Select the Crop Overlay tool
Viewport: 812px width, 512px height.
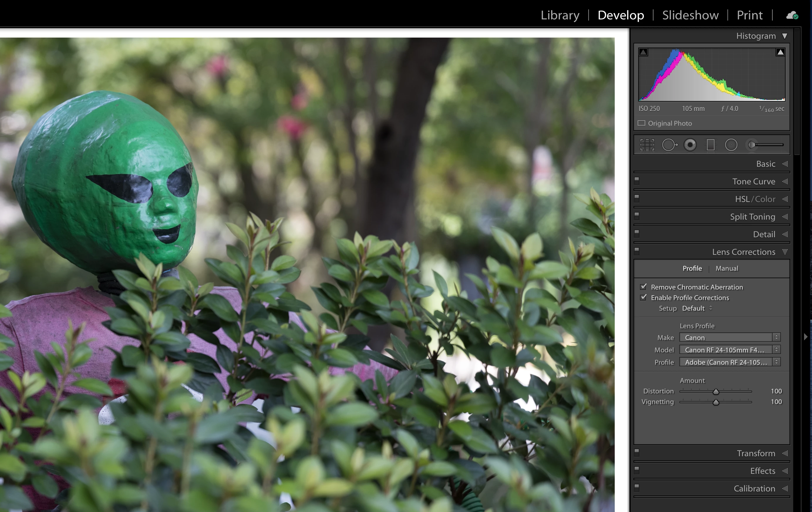(x=647, y=145)
